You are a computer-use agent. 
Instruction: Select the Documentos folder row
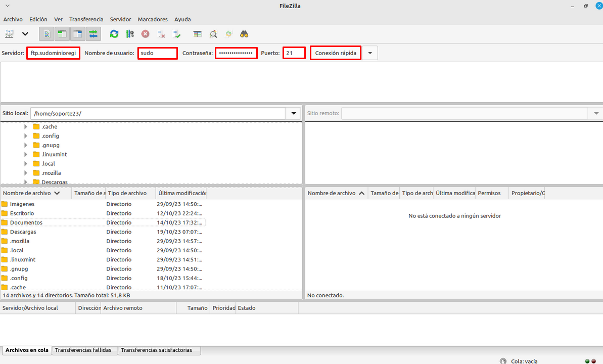pyautogui.click(x=103, y=222)
